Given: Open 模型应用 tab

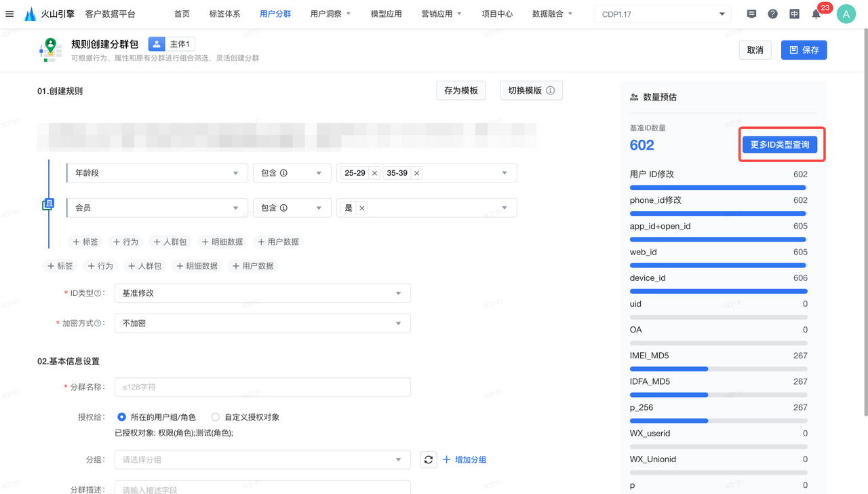Looking at the screenshot, I should [x=387, y=14].
